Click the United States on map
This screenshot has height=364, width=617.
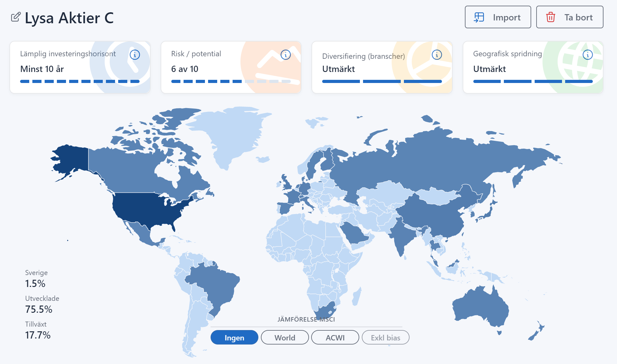[148, 209]
